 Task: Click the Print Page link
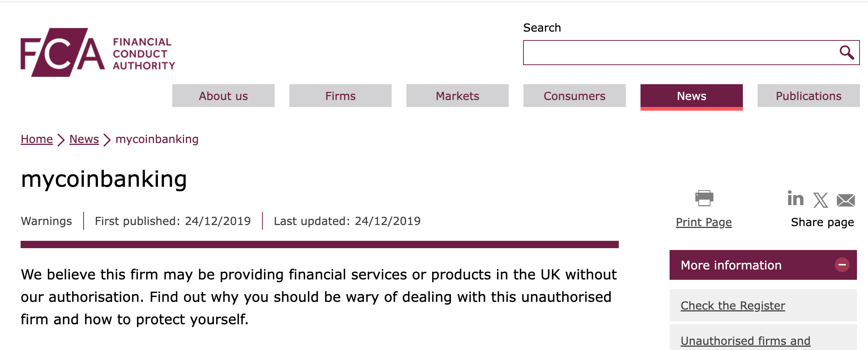coord(704,222)
